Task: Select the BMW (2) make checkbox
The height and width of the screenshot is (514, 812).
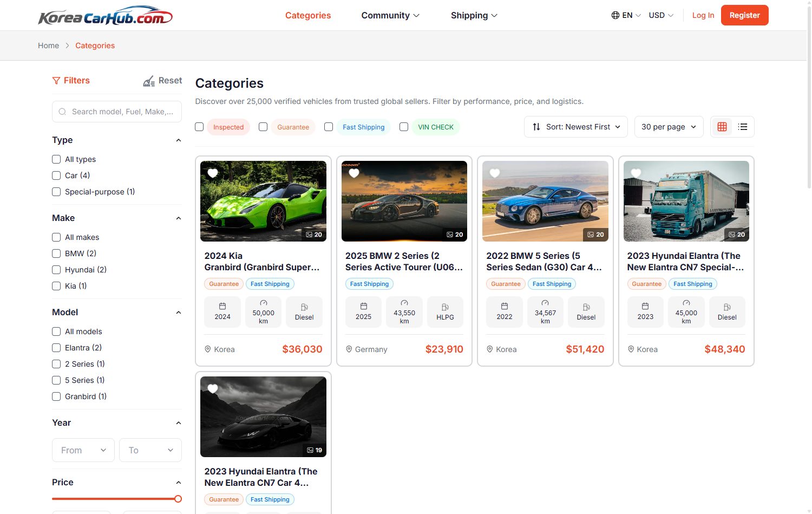Action: coord(56,253)
